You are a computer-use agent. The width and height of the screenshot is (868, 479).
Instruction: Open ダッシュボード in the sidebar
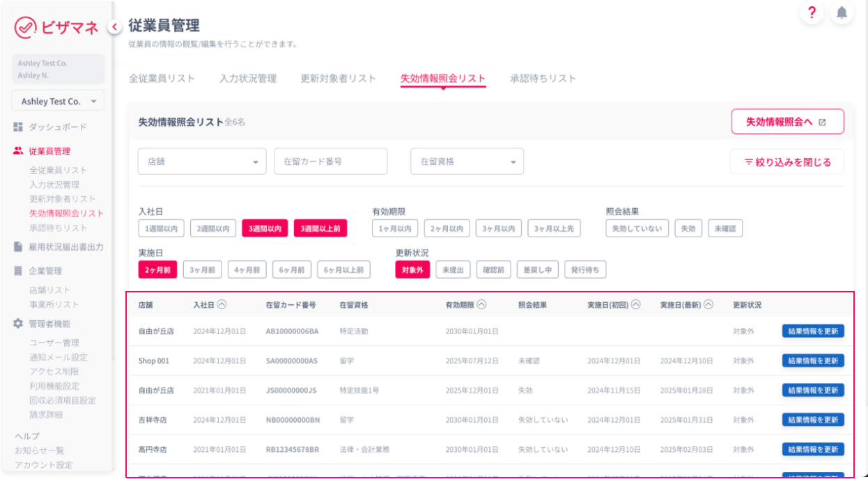(x=57, y=127)
